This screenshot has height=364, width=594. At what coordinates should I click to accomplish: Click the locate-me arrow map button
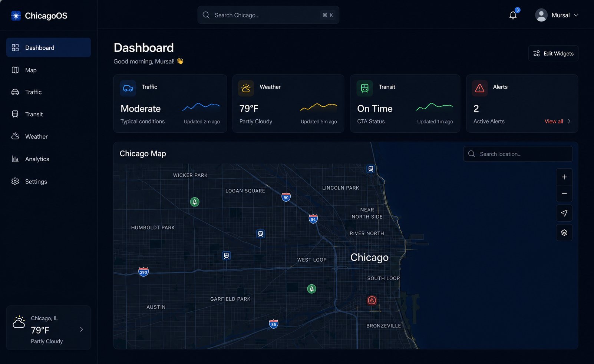point(564,213)
